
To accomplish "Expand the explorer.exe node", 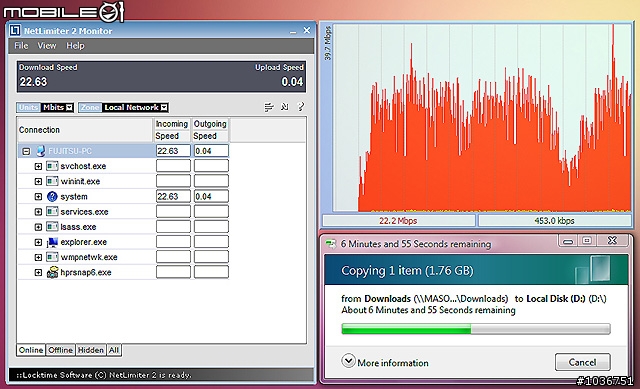I will [x=38, y=242].
